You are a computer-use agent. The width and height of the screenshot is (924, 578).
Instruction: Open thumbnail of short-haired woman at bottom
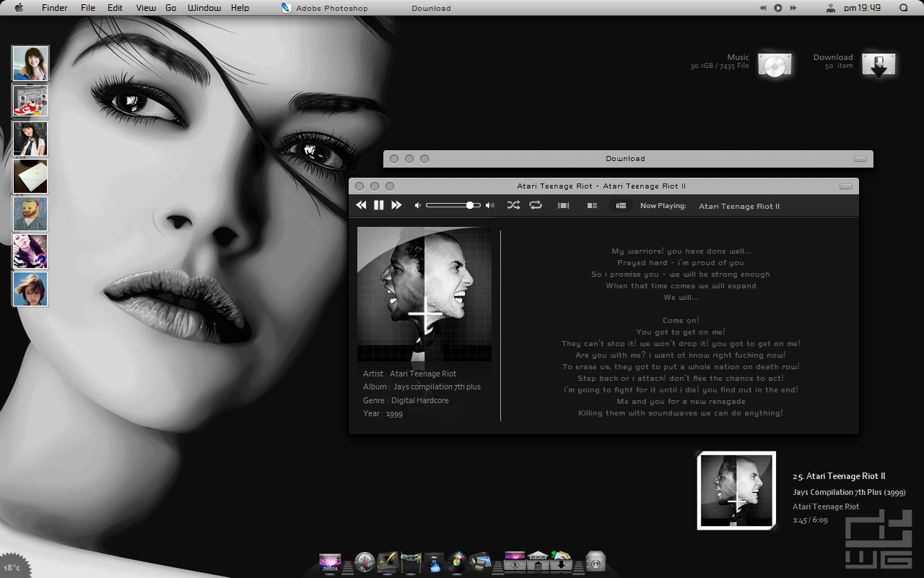tap(30, 289)
